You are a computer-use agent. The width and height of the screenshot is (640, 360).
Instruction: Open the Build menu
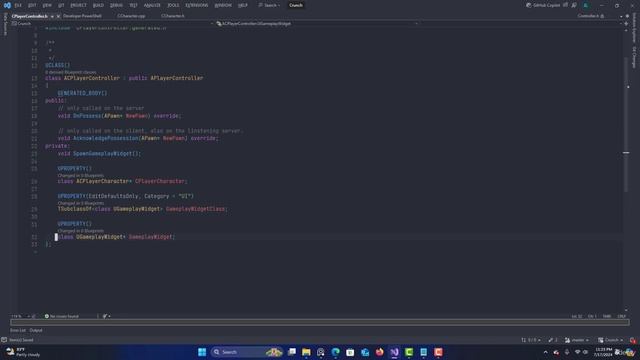coord(98,5)
